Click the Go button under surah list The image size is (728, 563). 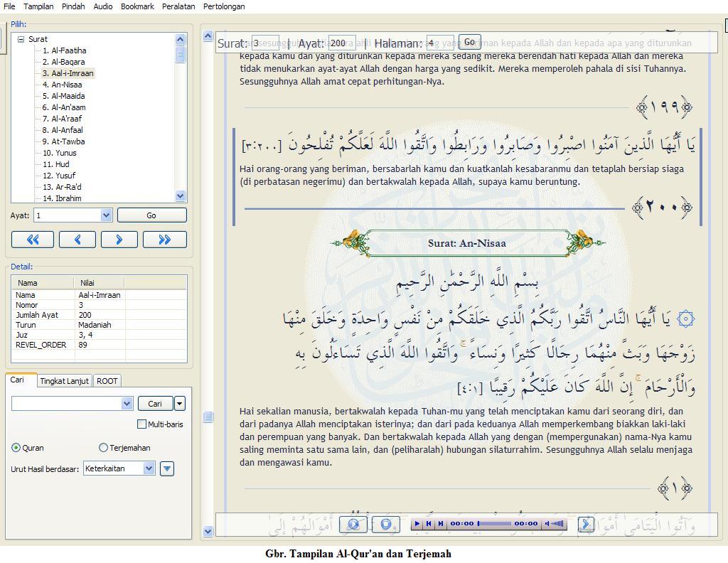point(152,215)
